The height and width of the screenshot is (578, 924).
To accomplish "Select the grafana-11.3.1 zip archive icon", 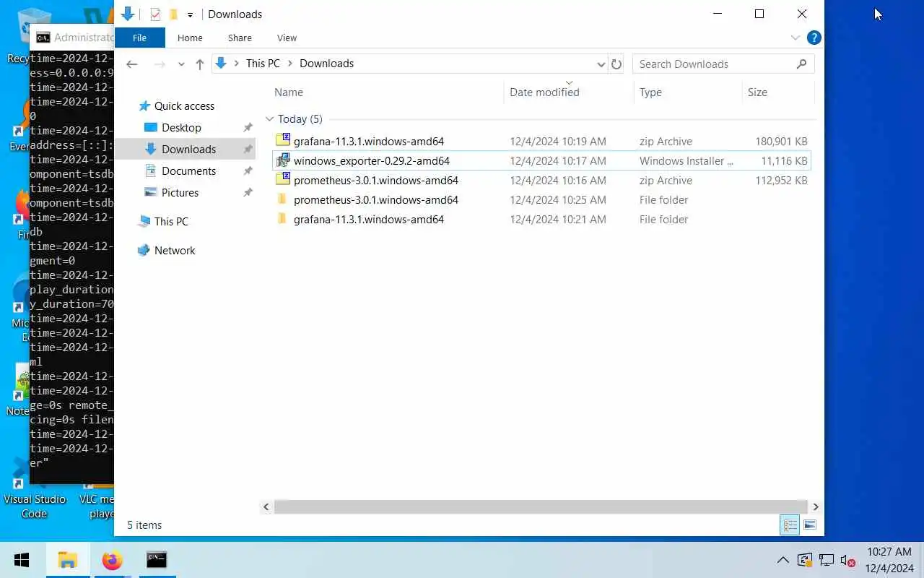I will [282, 141].
